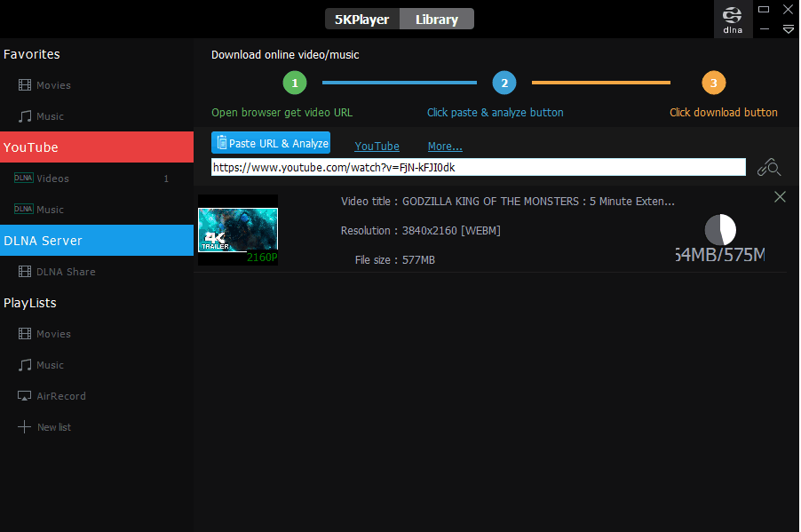Click the 2160P label on the thumbnail
This screenshot has height=532, width=801.
tap(262, 257)
